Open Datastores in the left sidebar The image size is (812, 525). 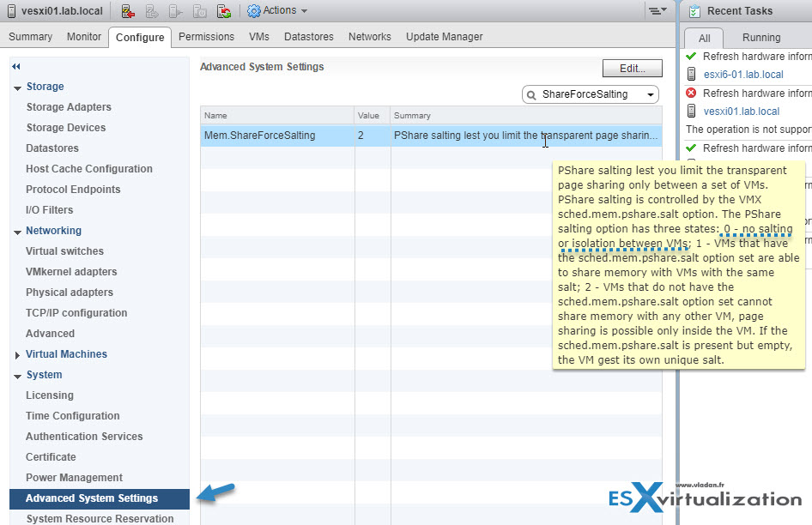[x=52, y=148]
